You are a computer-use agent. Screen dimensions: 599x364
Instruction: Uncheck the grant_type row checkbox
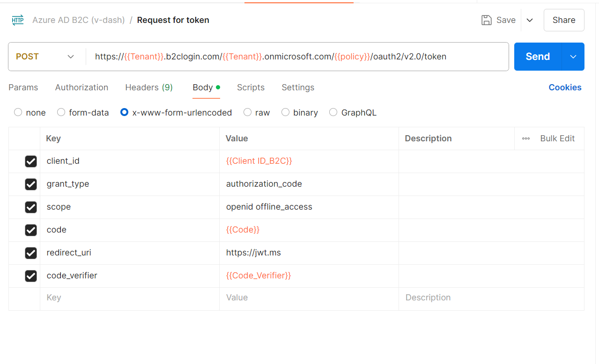[31, 184]
